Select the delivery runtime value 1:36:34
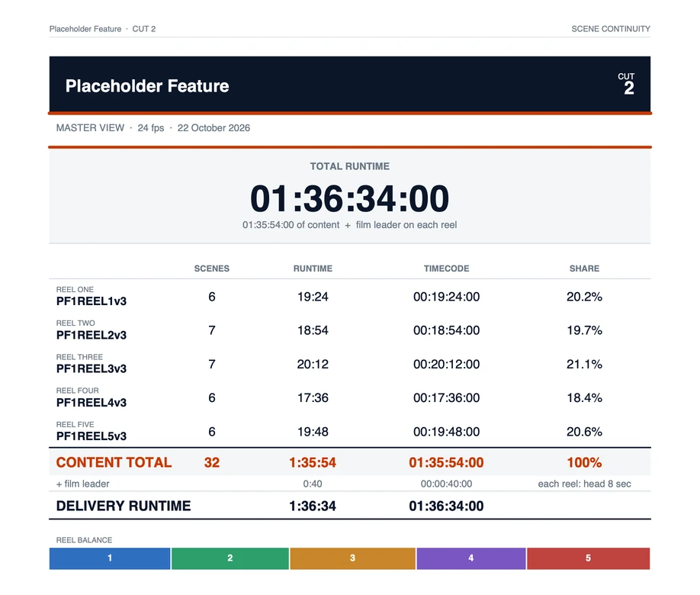 click(x=313, y=506)
